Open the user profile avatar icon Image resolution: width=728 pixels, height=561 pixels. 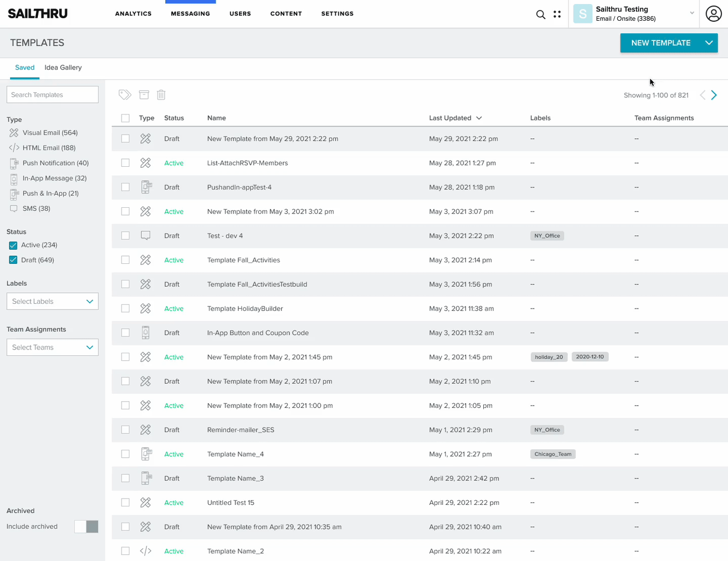[713, 14]
